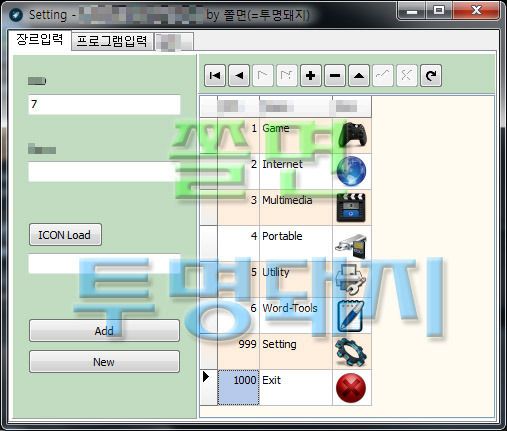Click the empty name input field

click(x=104, y=172)
